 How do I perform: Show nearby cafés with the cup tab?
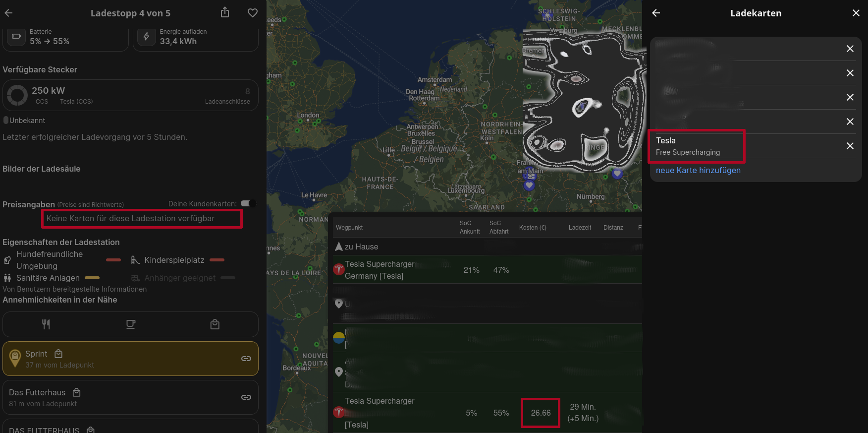130,324
